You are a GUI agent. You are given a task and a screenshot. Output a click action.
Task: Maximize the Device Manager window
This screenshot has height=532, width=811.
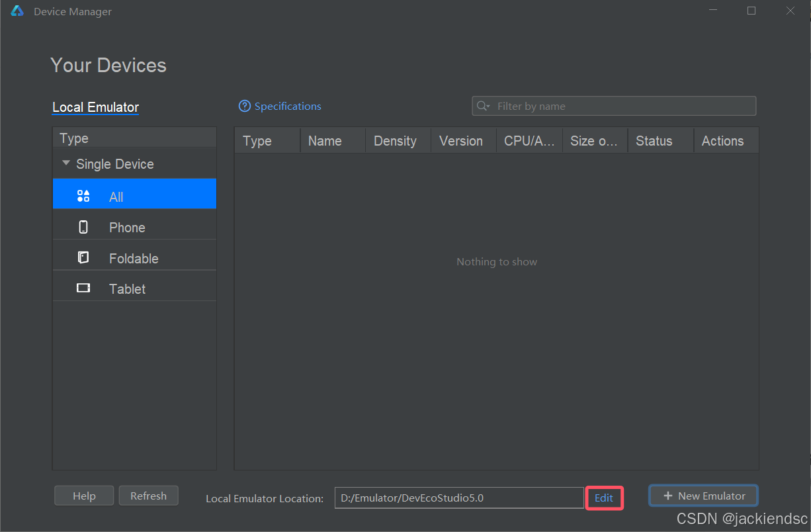tap(751, 11)
